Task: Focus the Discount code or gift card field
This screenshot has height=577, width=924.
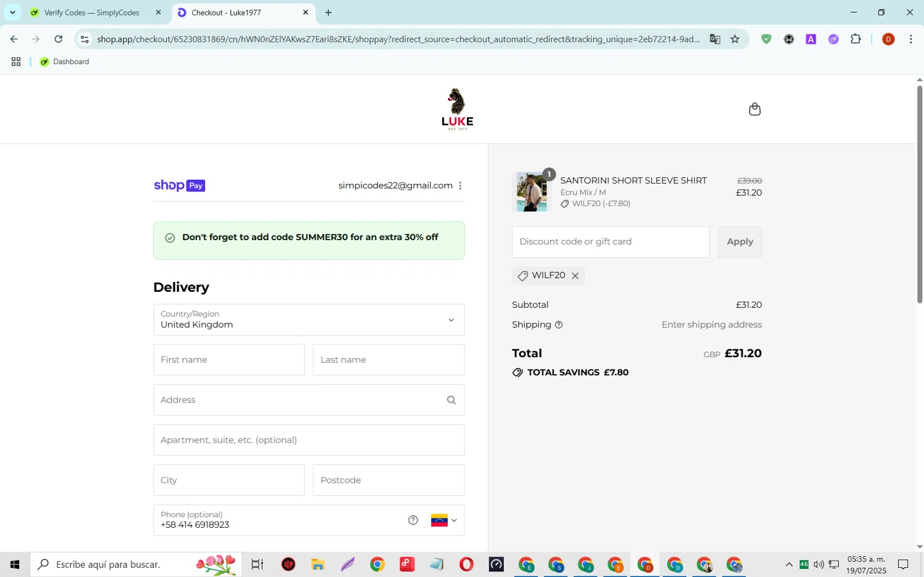Action: [x=610, y=242]
